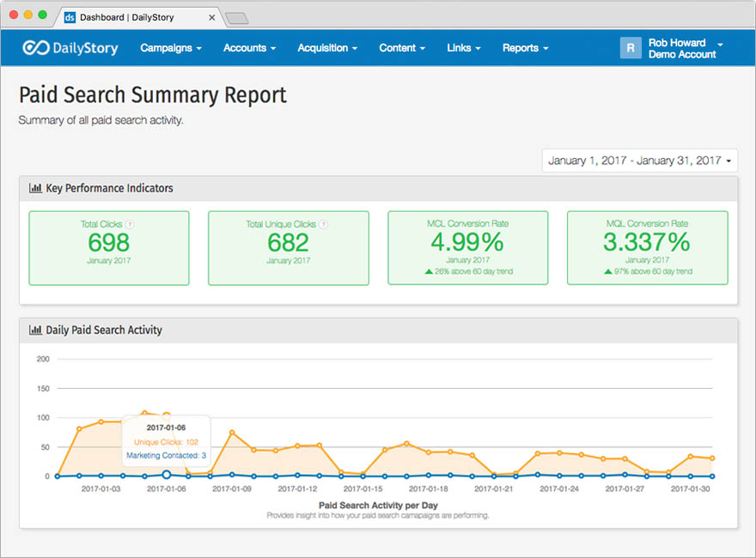Click the Key Performance Indicators chart icon
756x558 pixels.
click(35, 188)
